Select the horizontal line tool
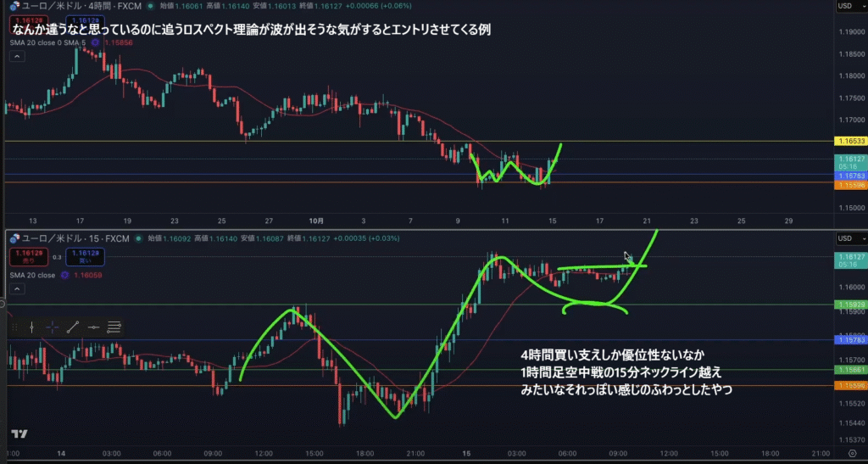868x464 pixels. click(x=93, y=327)
